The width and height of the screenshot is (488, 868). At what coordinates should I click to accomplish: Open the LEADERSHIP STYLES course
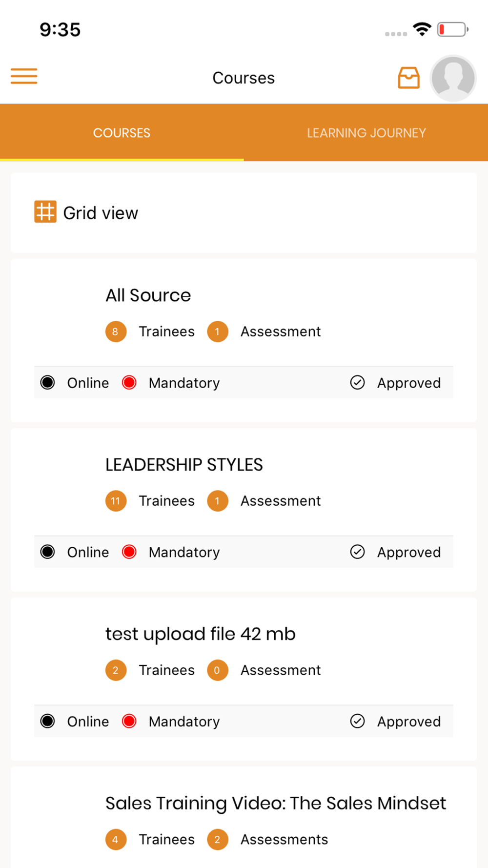[x=184, y=465]
